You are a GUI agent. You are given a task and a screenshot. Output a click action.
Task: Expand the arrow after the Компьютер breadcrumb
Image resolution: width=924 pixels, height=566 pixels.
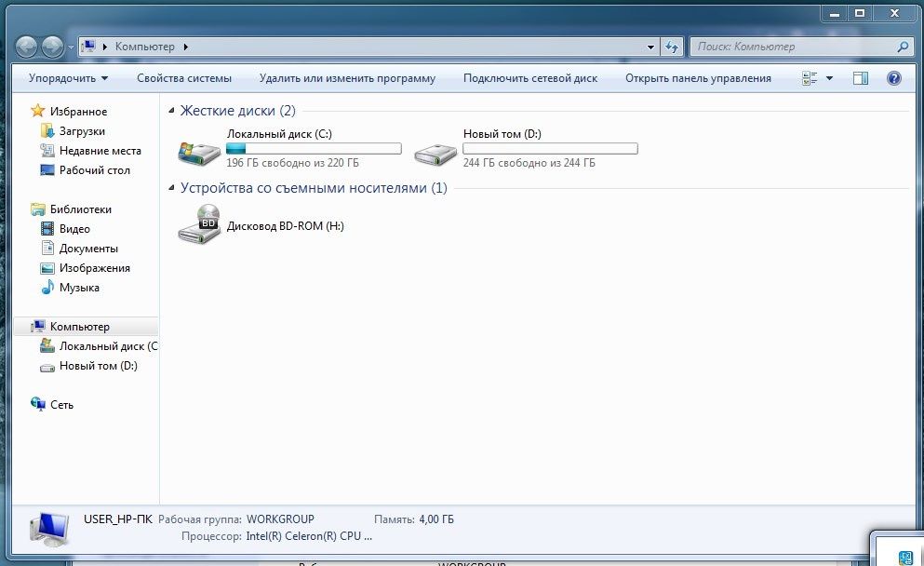pos(185,47)
